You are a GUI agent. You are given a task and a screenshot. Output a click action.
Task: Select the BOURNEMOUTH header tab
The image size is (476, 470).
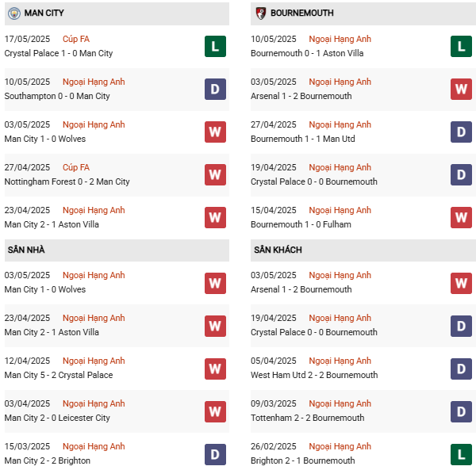[x=301, y=13]
